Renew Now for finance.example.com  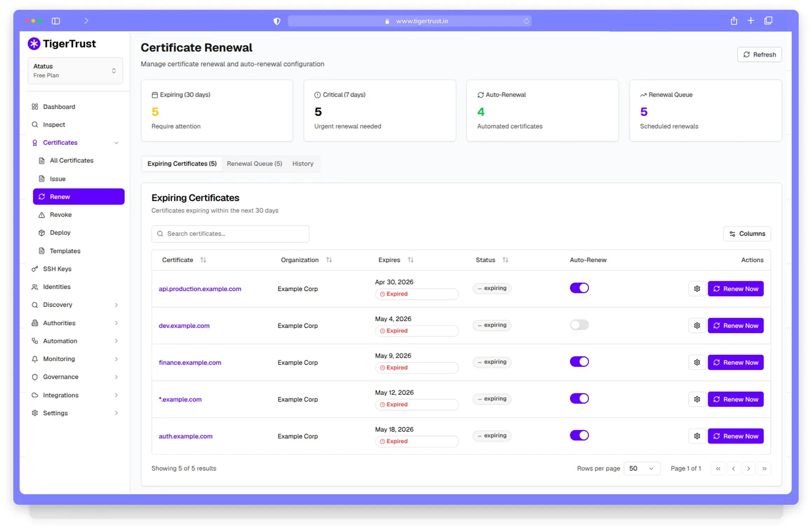tap(736, 362)
